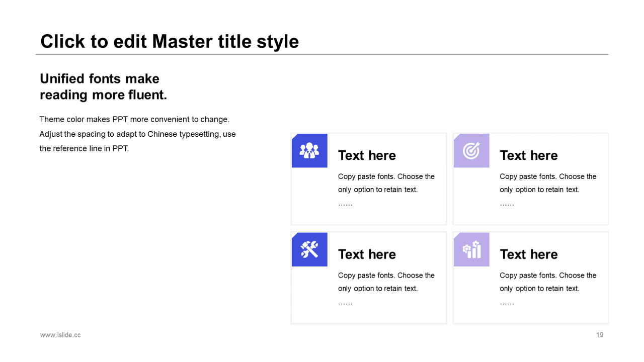Select the target bullseye icon
Image resolution: width=644 pixels, height=362 pixels.
pos(471,150)
